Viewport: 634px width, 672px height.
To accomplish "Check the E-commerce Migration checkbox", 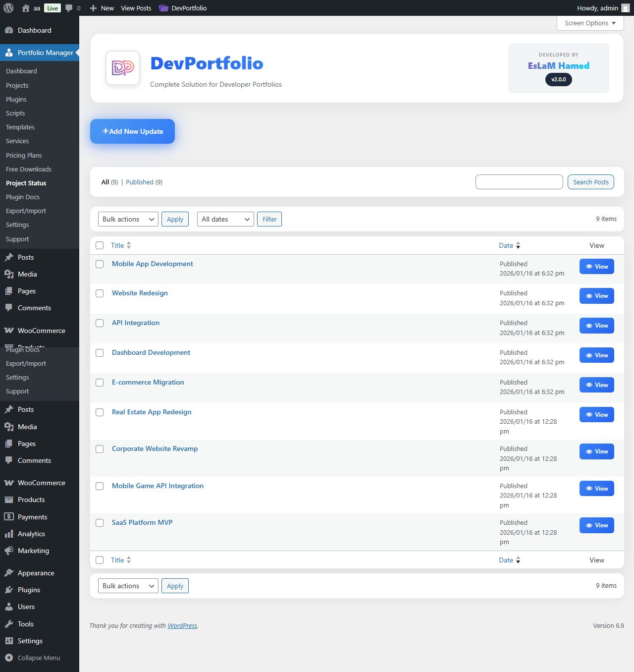I will tap(100, 383).
